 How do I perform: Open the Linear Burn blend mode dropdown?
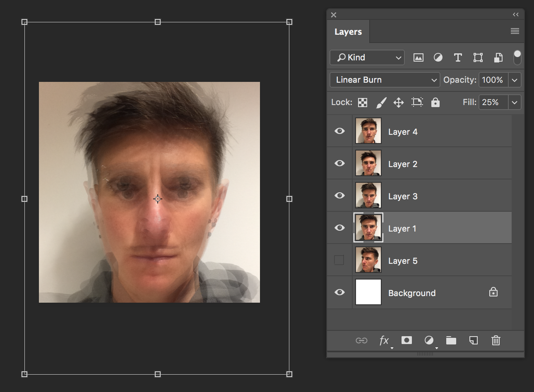click(384, 80)
